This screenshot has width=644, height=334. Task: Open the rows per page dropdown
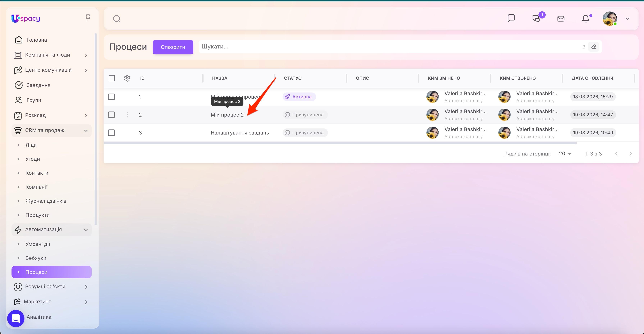pyautogui.click(x=565, y=154)
